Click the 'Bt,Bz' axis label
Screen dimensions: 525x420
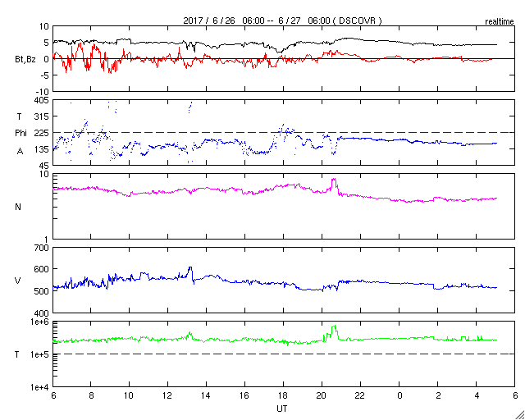point(25,60)
